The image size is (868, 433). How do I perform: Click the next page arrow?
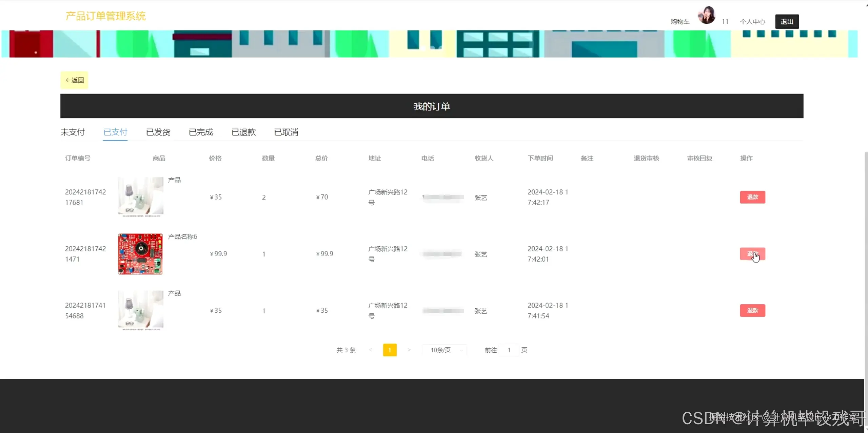coord(409,350)
